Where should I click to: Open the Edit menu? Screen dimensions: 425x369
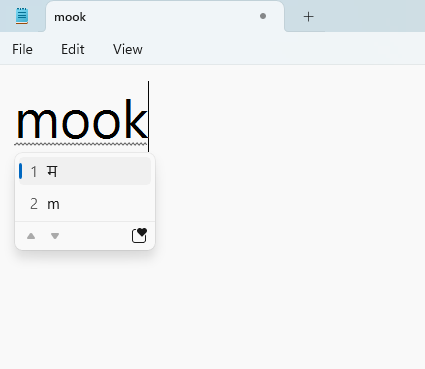tap(73, 49)
